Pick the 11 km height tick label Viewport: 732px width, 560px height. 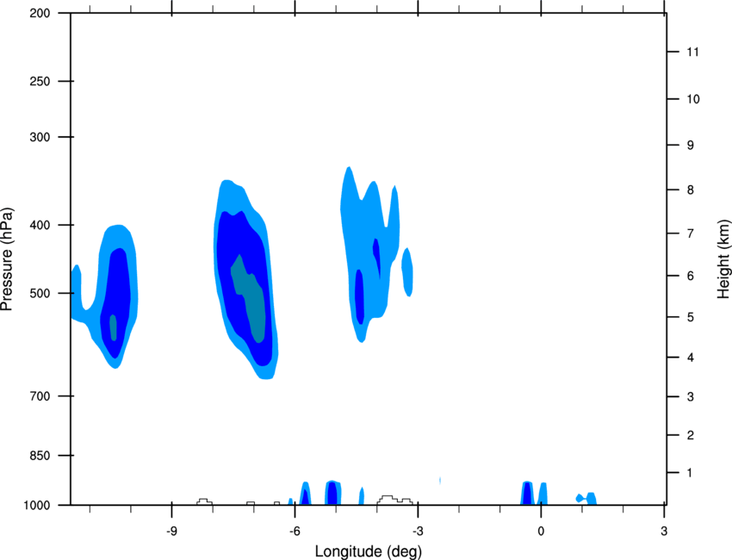pos(692,52)
